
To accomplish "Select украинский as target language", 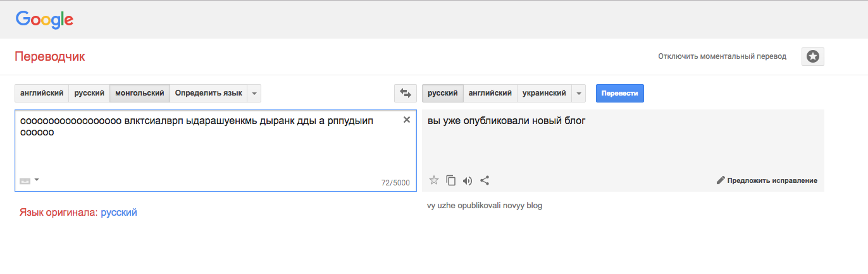I will pyautogui.click(x=544, y=93).
